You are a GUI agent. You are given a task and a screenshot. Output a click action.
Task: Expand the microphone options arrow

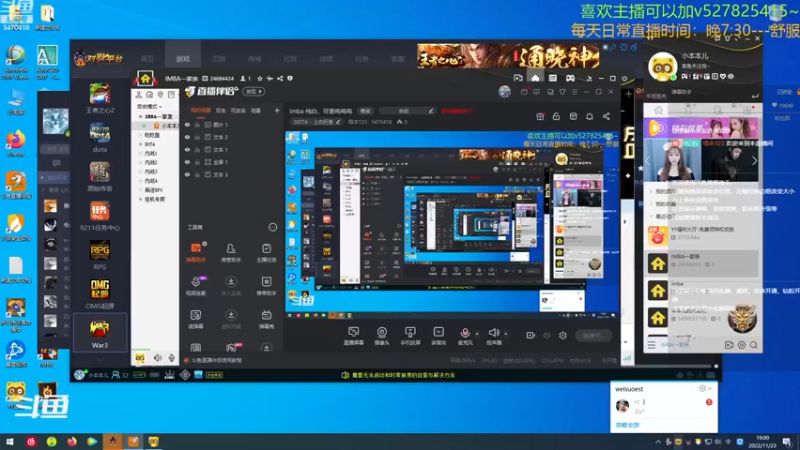[x=477, y=334]
